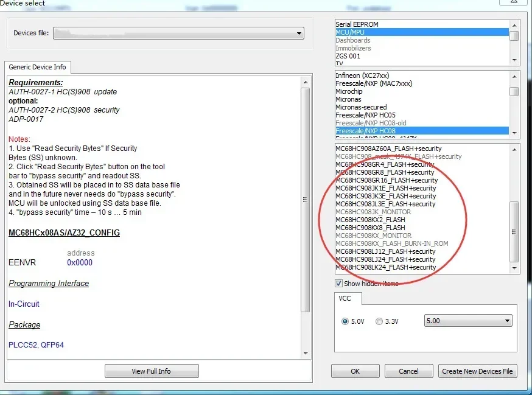Click device list scroll up arrow
The image size is (532, 395).
tap(514, 150)
